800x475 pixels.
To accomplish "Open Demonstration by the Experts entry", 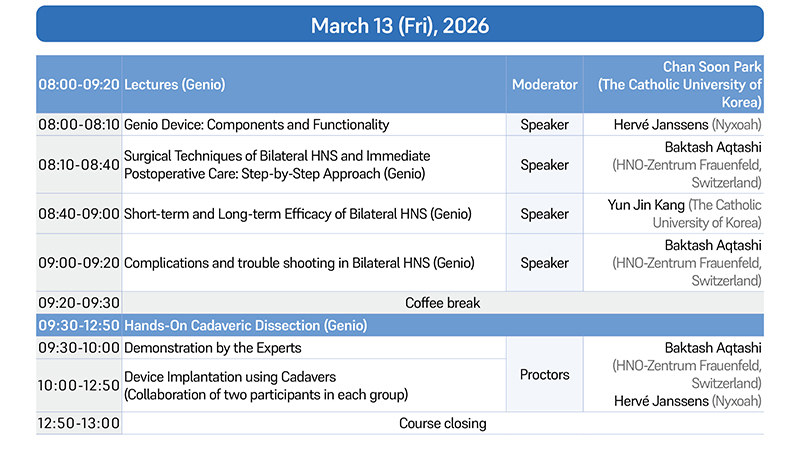I will 212,348.
